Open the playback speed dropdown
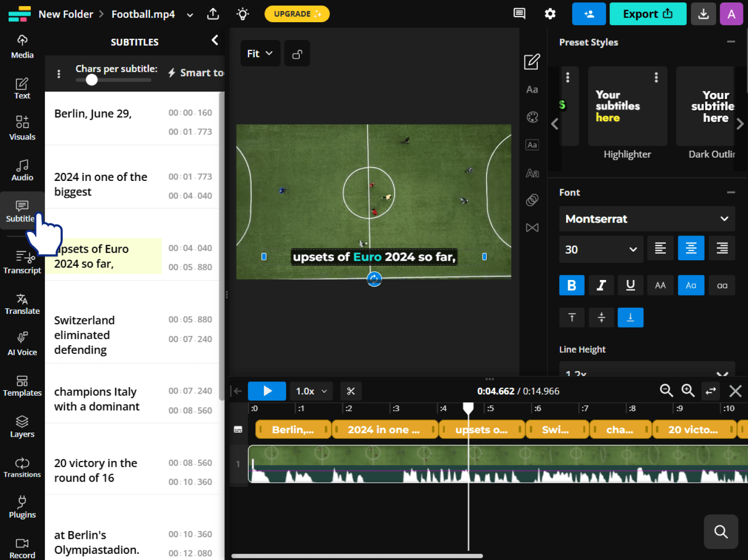Screen dimensions: 748x560 pos(310,391)
